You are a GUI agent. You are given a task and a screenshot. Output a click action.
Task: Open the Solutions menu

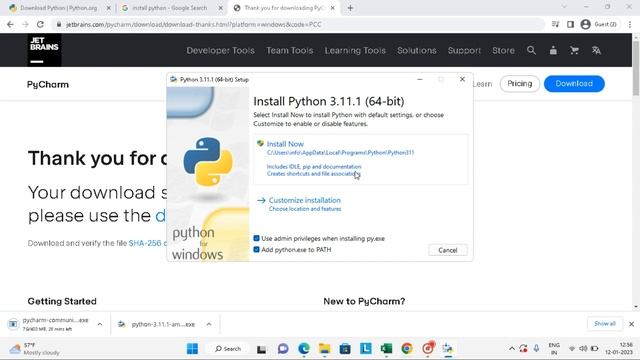pyautogui.click(x=417, y=50)
